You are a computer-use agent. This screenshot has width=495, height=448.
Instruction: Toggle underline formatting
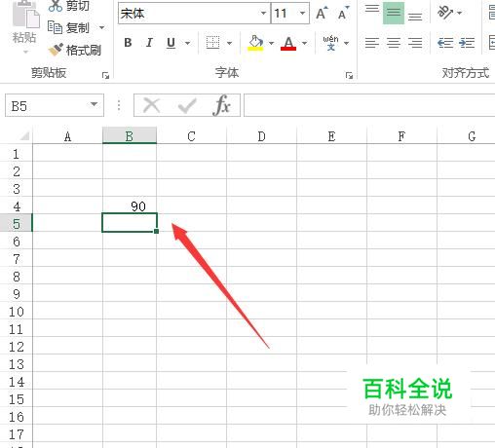point(171,43)
